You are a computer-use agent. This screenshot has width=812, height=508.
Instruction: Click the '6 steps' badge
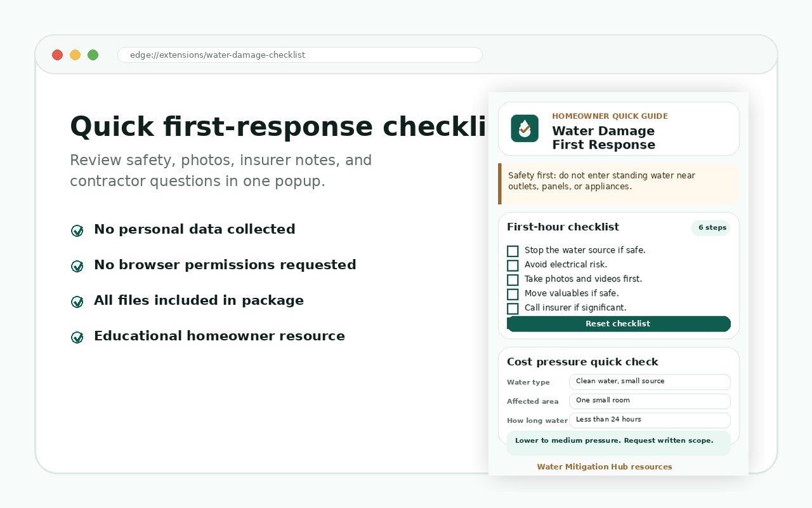(712, 228)
